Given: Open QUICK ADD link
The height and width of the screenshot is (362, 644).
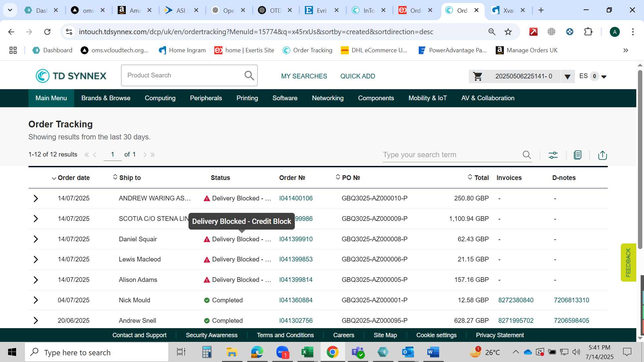Looking at the screenshot, I should click(x=358, y=76).
